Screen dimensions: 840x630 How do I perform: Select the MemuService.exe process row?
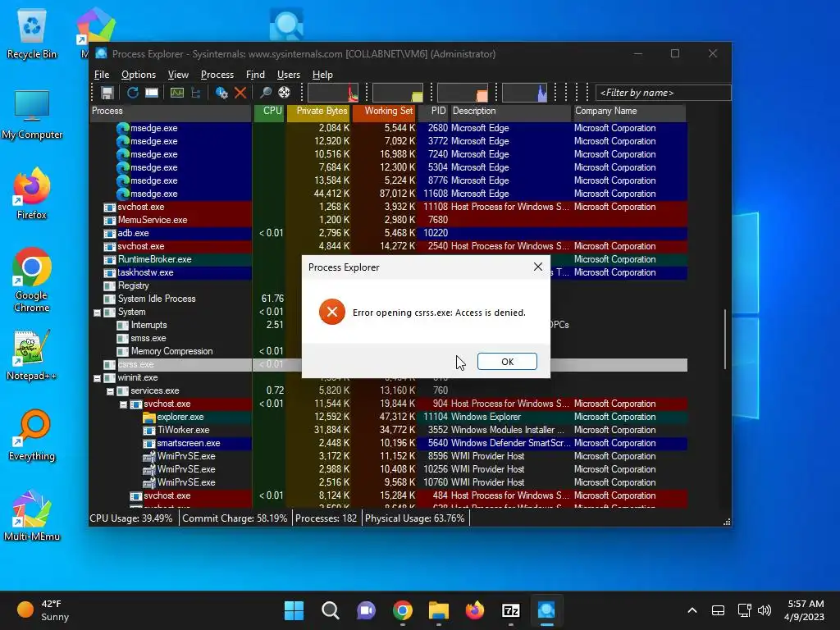(389, 220)
